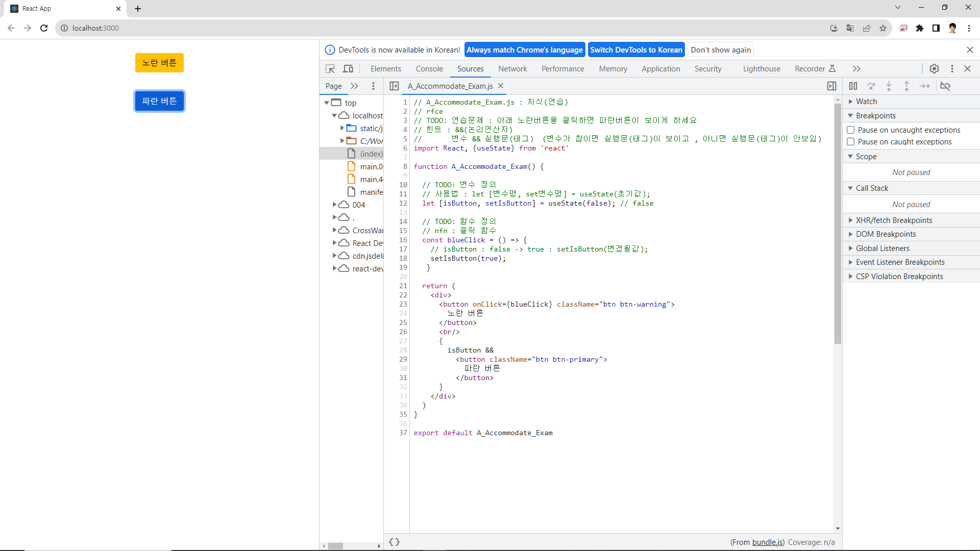
Task: Toggle the device toolbar icon
Action: (x=348, y=69)
